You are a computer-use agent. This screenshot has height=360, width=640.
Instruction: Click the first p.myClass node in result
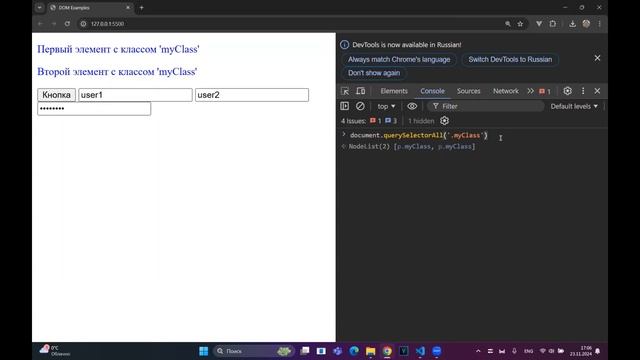pos(413,146)
